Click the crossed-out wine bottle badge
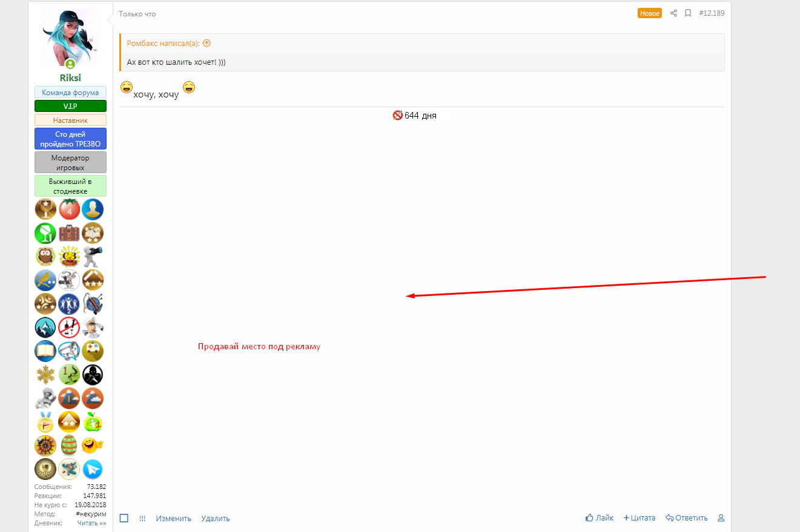The height and width of the screenshot is (532, 800). tap(70, 327)
